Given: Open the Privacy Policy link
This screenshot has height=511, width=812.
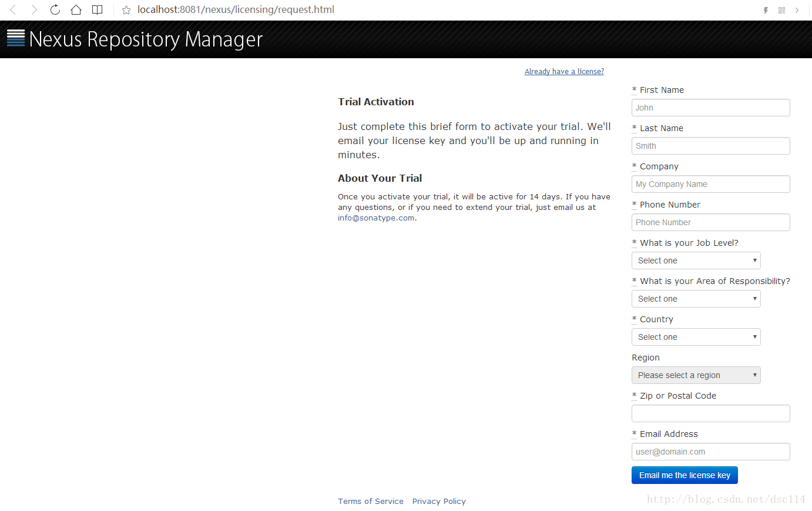Looking at the screenshot, I should pos(439,501).
